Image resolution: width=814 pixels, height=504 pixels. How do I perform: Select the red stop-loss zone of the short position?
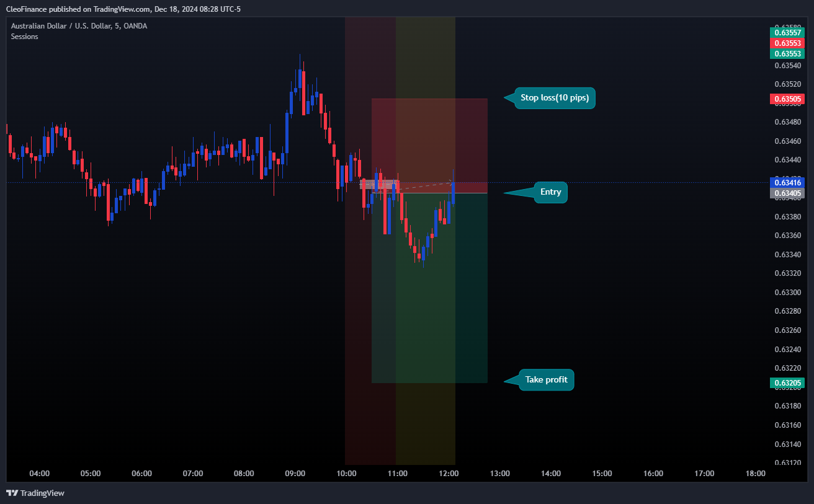click(429, 146)
